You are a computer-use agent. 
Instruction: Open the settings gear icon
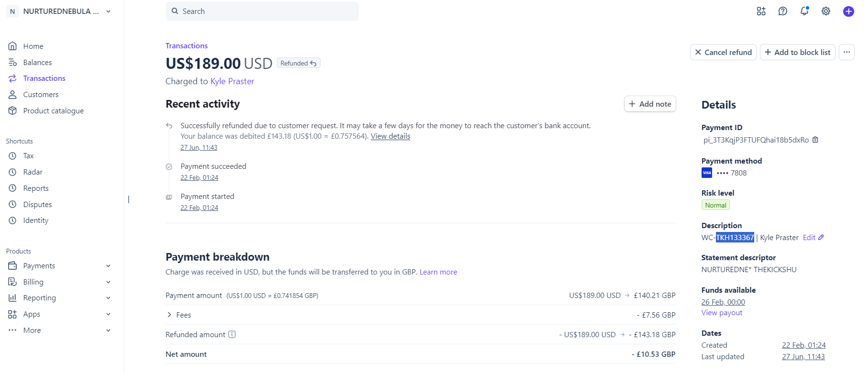pos(826,11)
